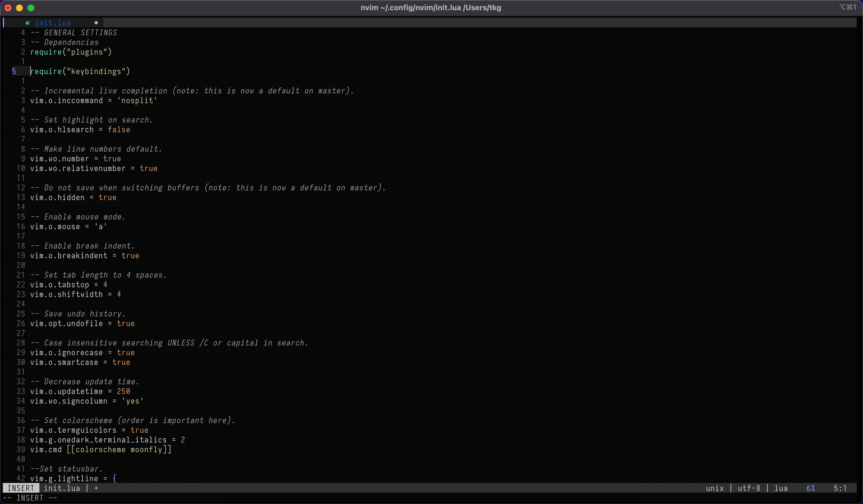The width and height of the screenshot is (863, 504).
Task: Click the Set highlight on search comment
Action: (91, 120)
